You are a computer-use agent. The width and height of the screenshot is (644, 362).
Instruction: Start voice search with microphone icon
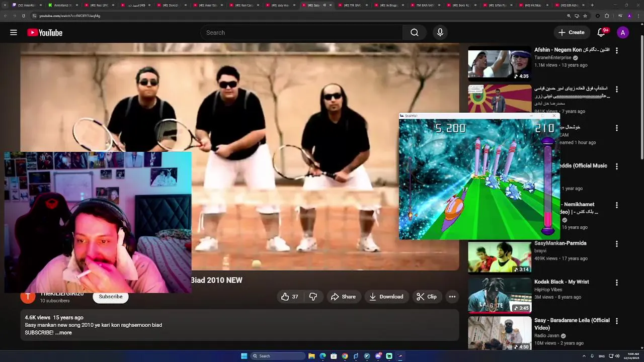[440, 33]
